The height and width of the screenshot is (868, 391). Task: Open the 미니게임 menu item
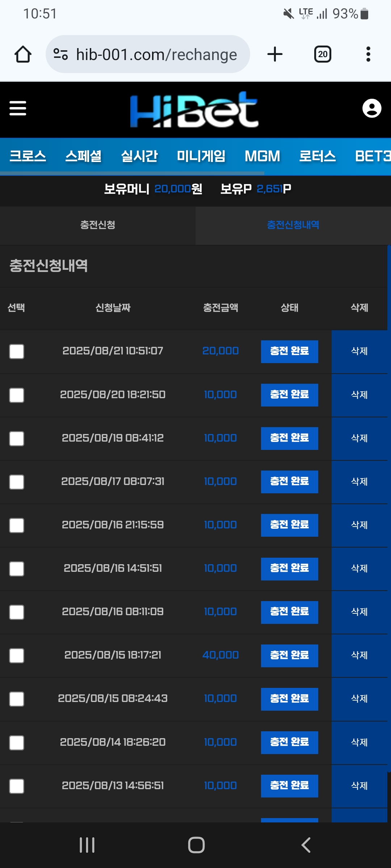tap(201, 156)
